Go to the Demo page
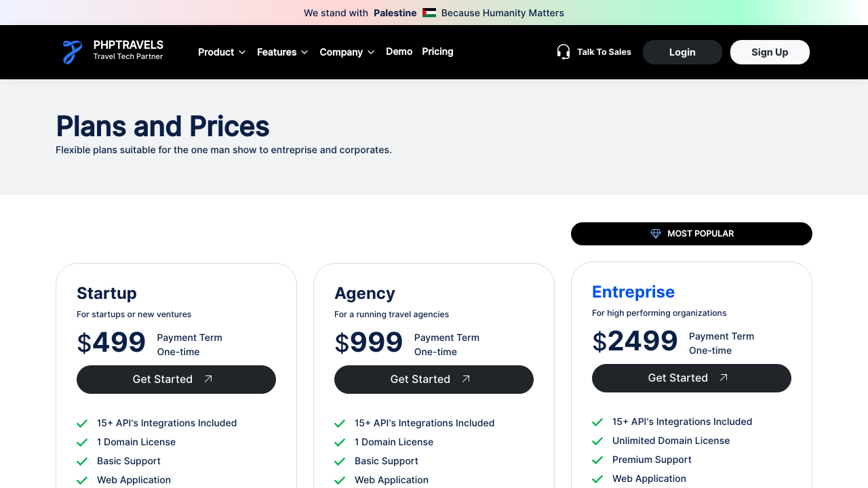The image size is (868, 488). pyautogui.click(x=399, y=52)
